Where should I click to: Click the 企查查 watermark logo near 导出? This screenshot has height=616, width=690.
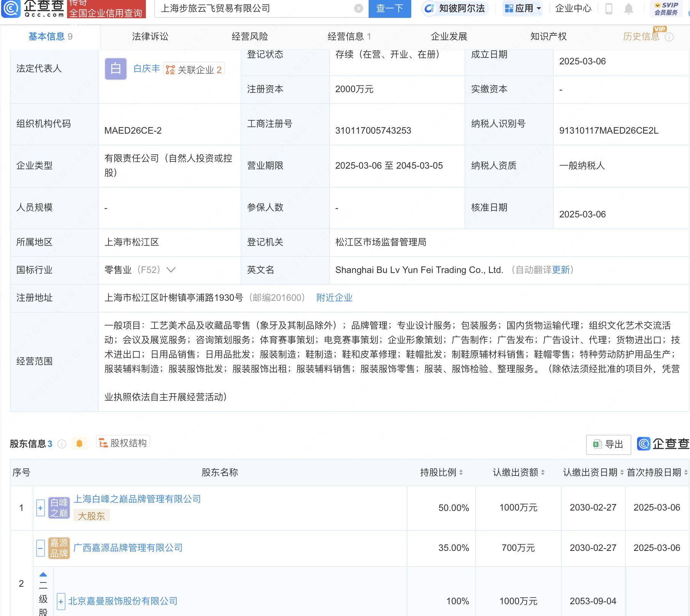(663, 444)
